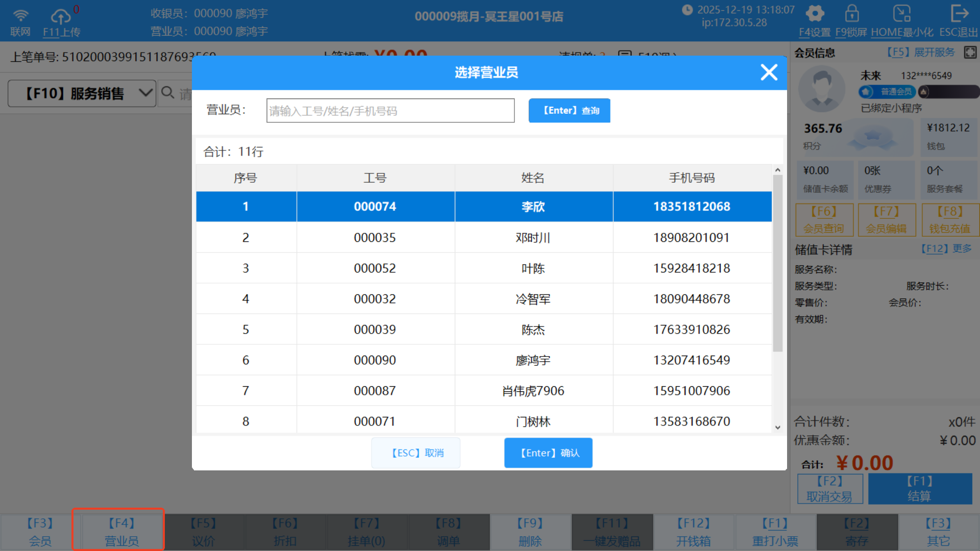The height and width of the screenshot is (551, 980).
Task: Open F4 settings gear icon
Action: (815, 13)
